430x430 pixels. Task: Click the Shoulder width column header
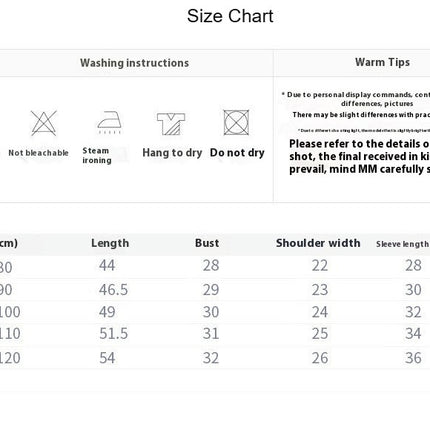[x=318, y=243]
